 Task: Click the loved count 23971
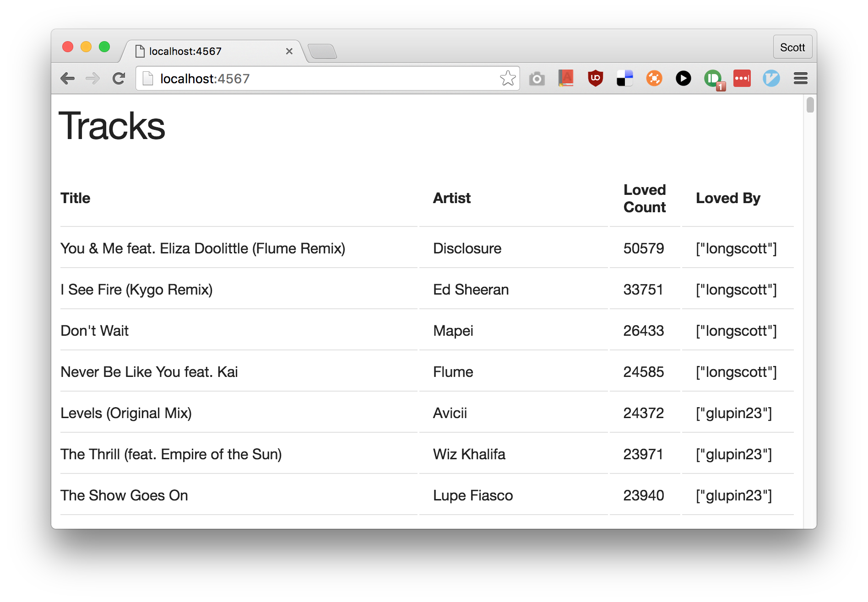point(643,454)
